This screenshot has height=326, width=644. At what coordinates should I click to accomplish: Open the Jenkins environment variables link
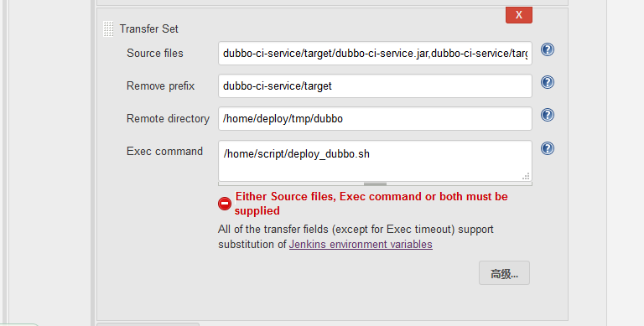coord(361,245)
